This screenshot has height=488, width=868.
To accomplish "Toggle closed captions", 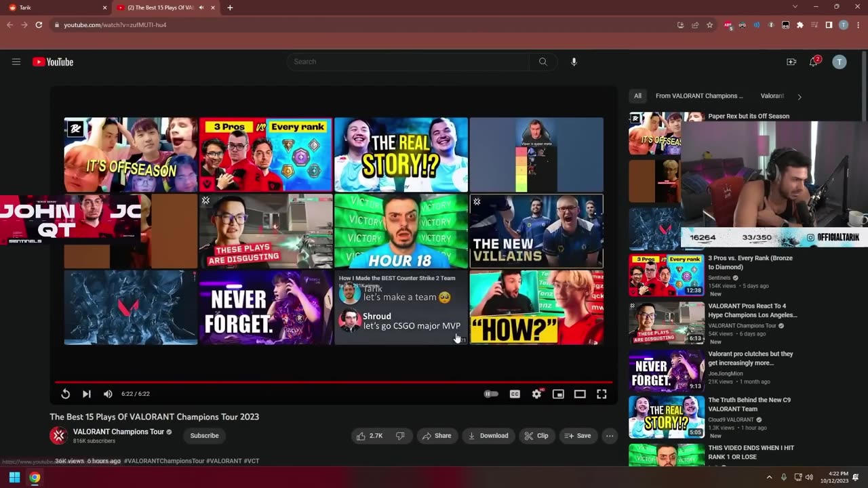I will click(x=515, y=394).
